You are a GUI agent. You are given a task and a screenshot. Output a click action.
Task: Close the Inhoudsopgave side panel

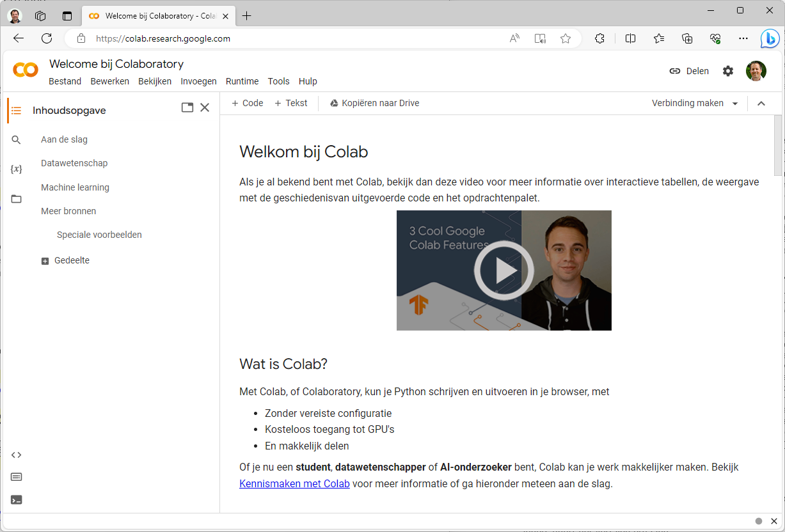point(205,107)
